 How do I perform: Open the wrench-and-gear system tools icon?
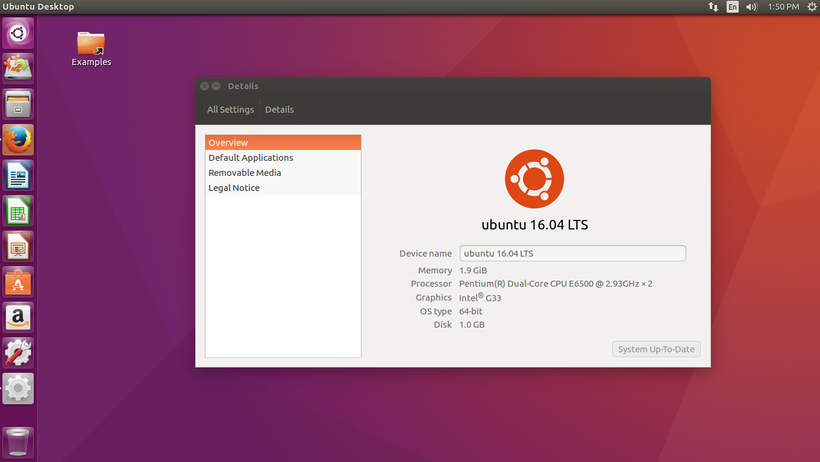18,353
